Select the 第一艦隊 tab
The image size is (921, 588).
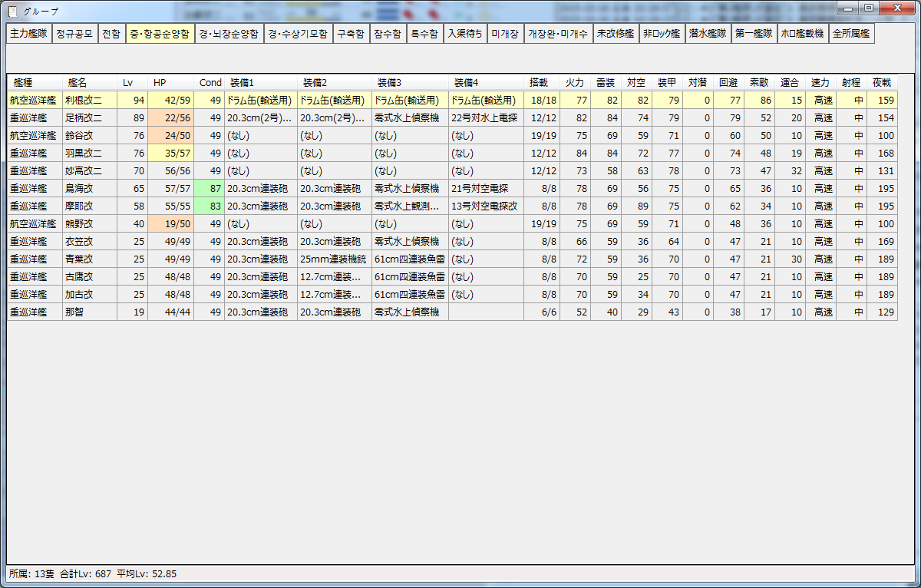coord(753,35)
